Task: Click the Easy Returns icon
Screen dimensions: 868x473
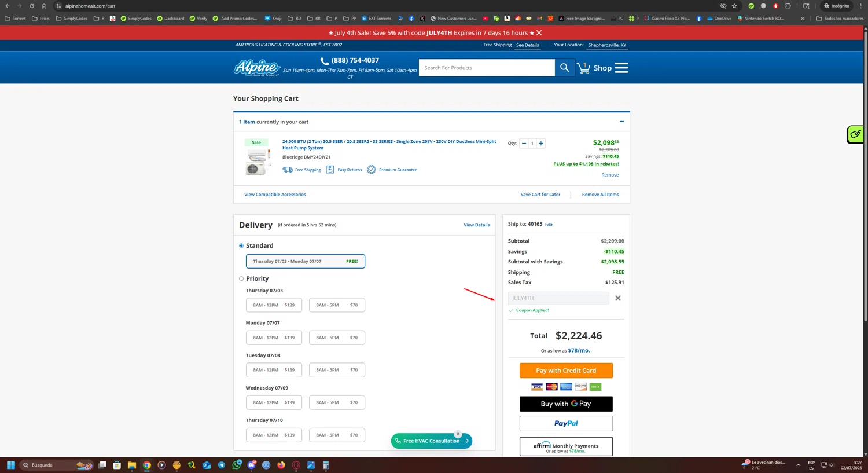Action: (x=330, y=170)
